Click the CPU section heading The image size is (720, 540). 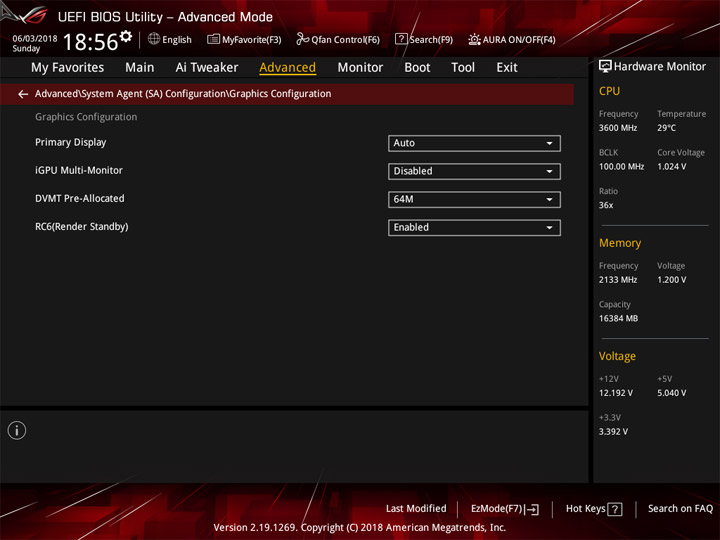609,91
